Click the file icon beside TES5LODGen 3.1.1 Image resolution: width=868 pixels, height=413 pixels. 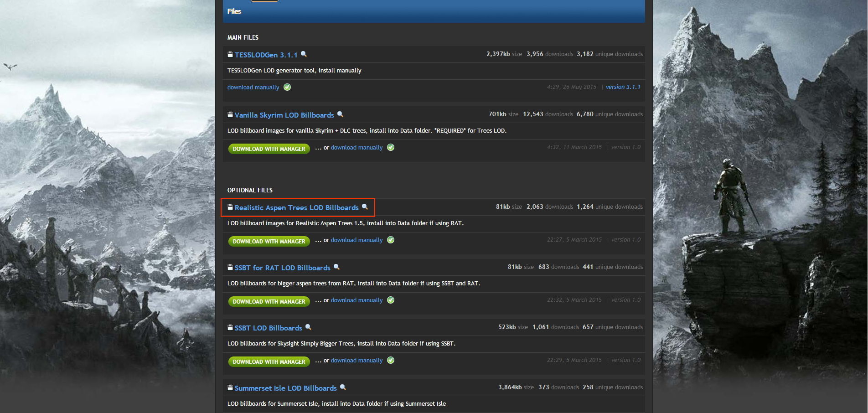[x=230, y=54]
